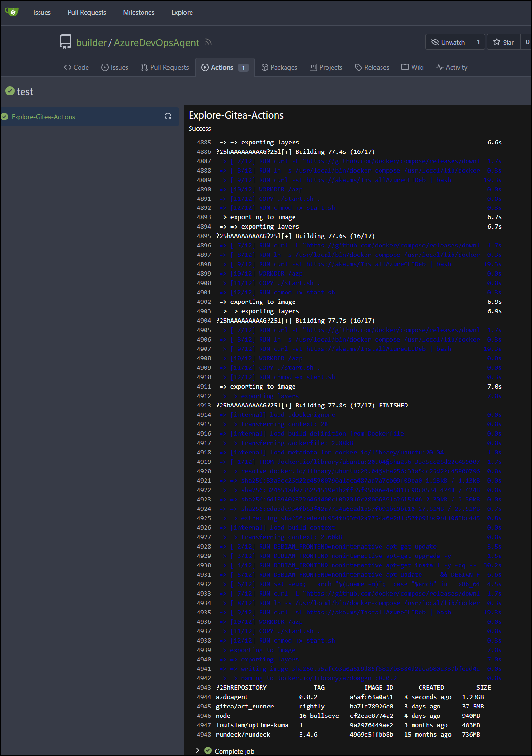Open the watchers count 1
Screen dimensions: 532x756
pos(478,42)
